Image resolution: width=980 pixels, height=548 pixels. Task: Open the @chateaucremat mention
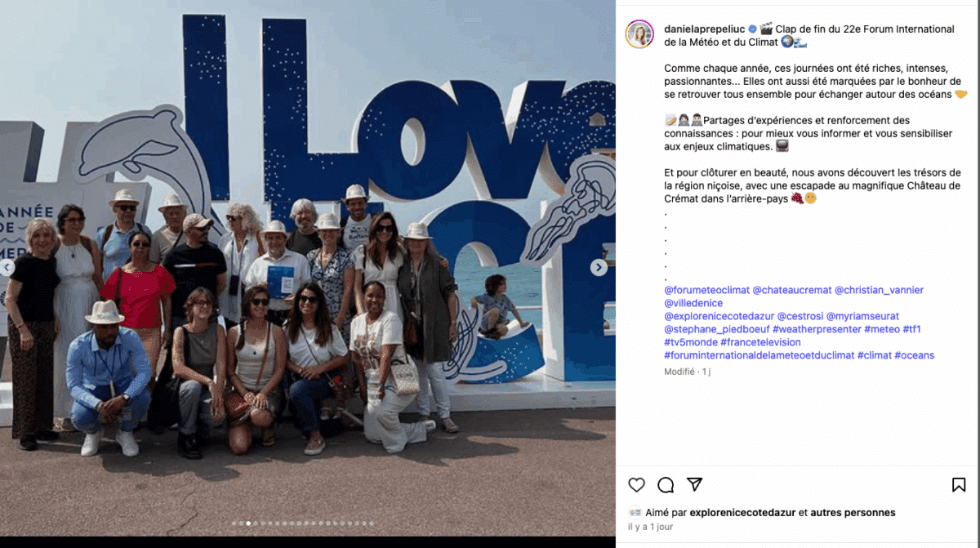(x=792, y=290)
